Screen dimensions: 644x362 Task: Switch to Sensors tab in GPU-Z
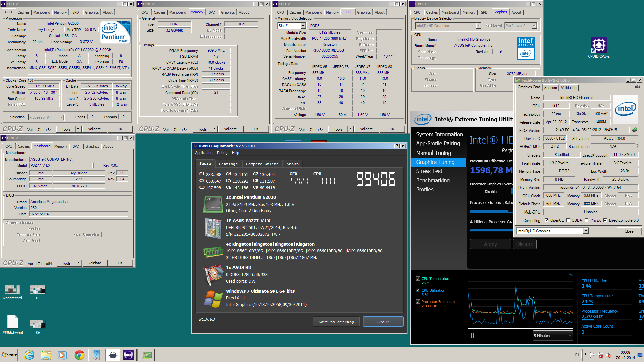coord(550,88)
